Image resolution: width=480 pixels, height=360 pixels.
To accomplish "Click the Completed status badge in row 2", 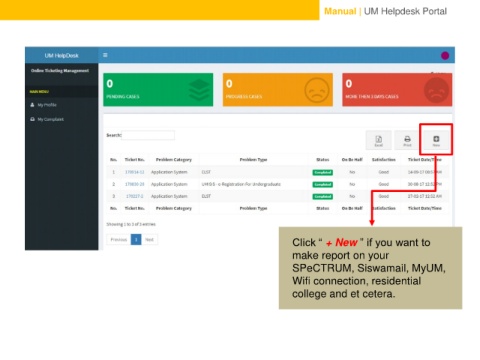I will (323, 184).
